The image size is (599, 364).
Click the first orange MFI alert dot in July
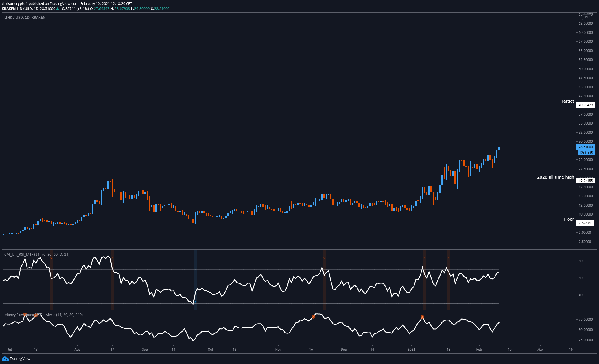(25, 315)
